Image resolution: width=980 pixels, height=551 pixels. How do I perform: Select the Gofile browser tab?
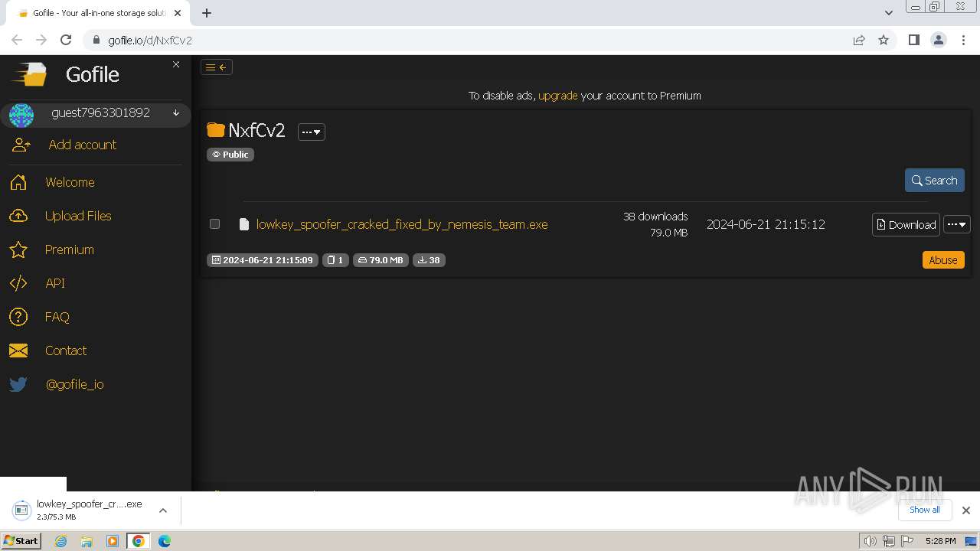pos(97,13)
